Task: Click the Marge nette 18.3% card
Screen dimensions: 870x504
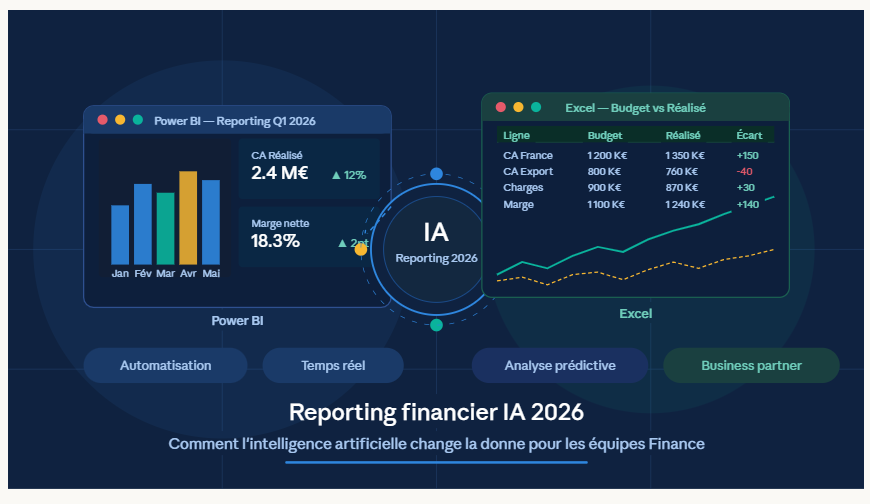Action: [309, 237]
